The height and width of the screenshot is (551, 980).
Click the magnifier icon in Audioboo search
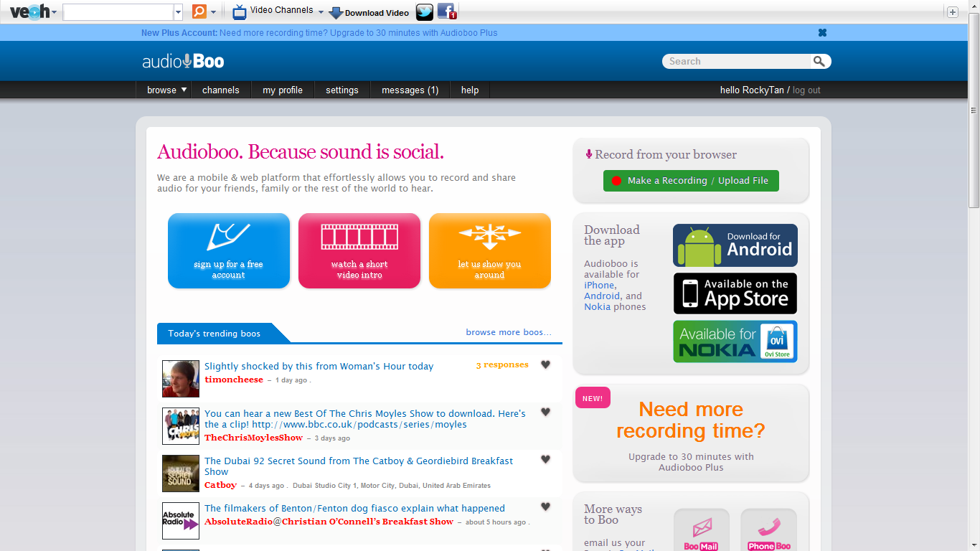(819, 61)
